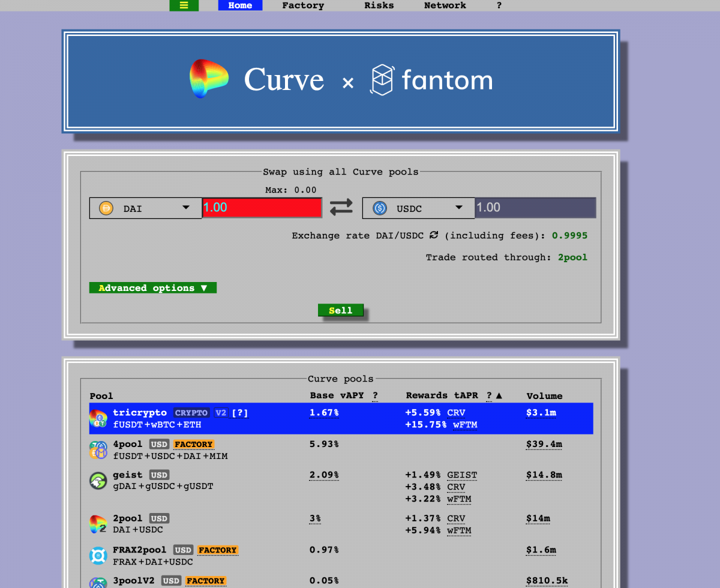Click the Fantom cube logo in banner
Image resolution: width=720 pixels, height=588 pixels.
click(382, 80)
